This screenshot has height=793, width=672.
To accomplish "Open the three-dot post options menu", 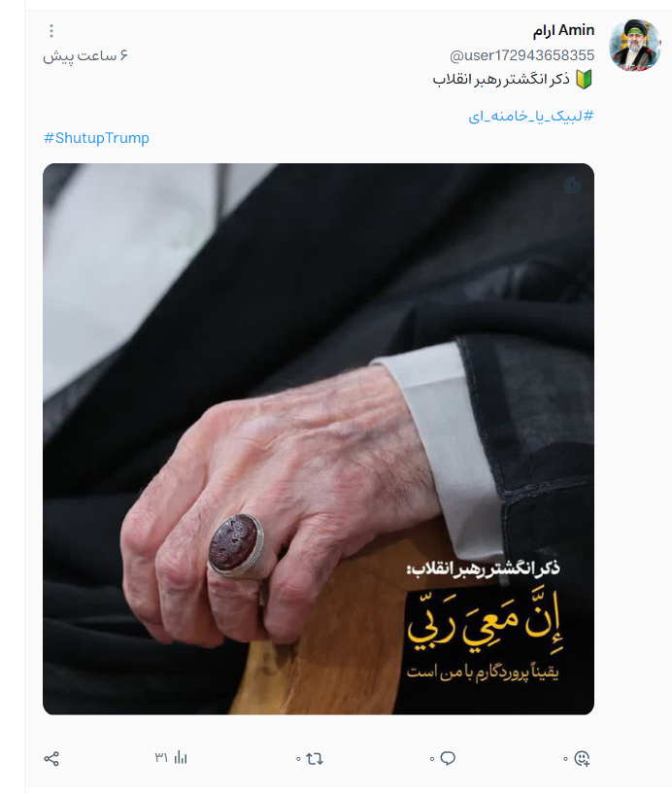I will click(51, 31).
